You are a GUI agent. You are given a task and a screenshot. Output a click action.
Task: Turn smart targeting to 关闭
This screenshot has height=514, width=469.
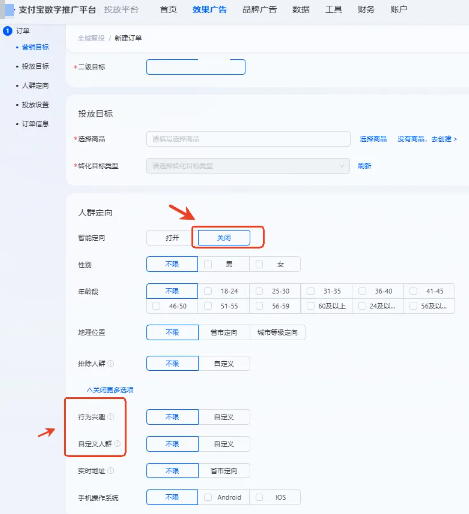(x=224, y=238)
